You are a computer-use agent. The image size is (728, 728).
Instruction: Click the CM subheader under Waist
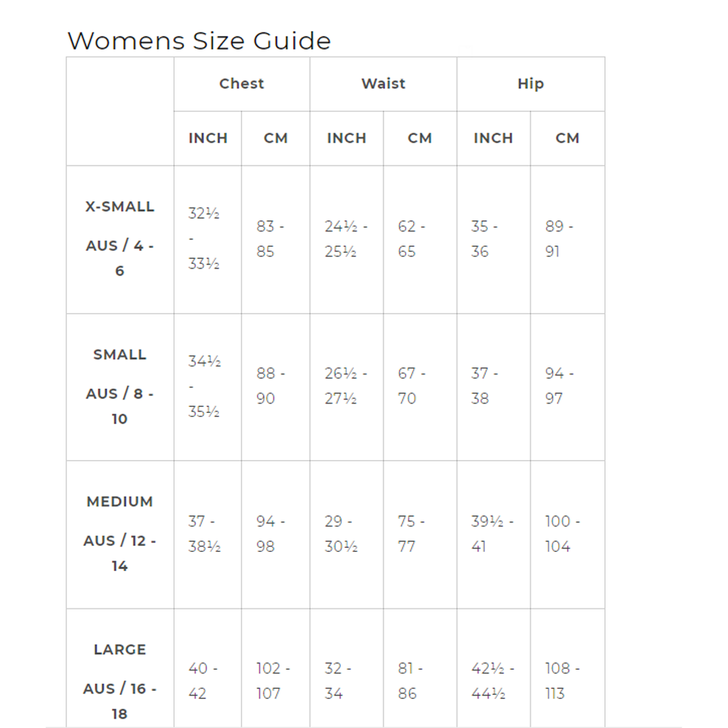420,138
